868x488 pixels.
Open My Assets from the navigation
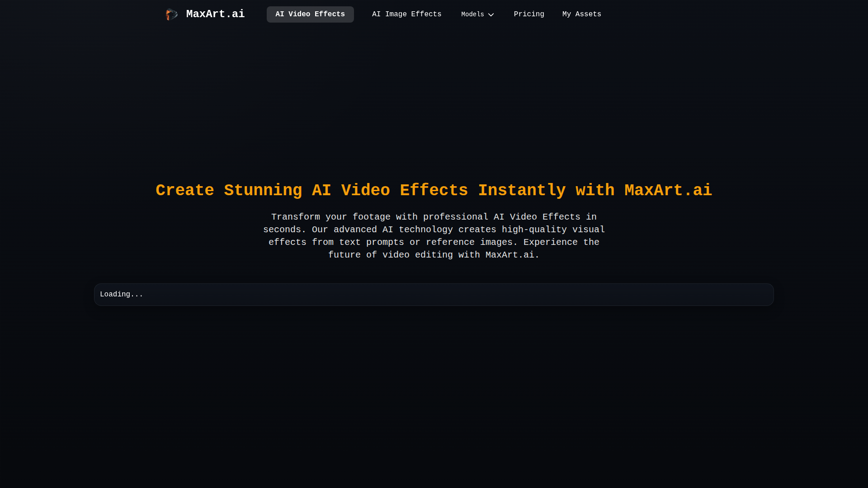[581, 14]
